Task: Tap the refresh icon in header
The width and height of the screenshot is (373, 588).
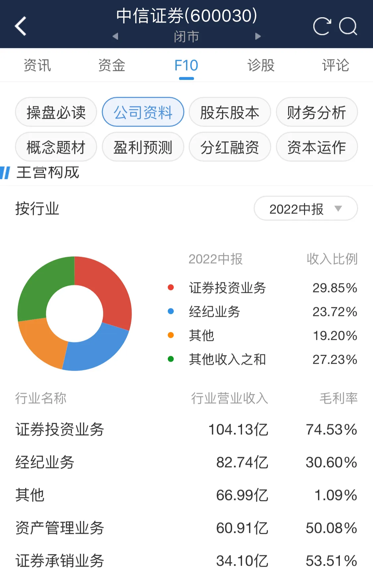Action: [x=322, y=26]
